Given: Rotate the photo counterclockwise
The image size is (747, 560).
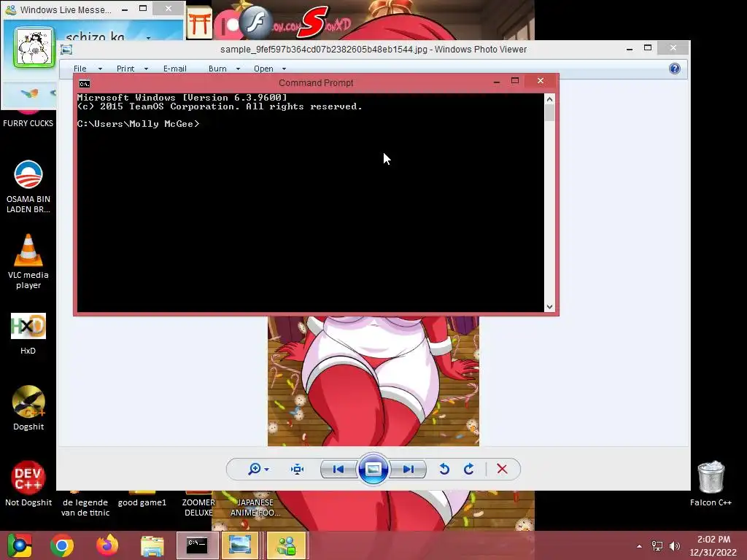Looking at the screenshot, I should (444, 469).
